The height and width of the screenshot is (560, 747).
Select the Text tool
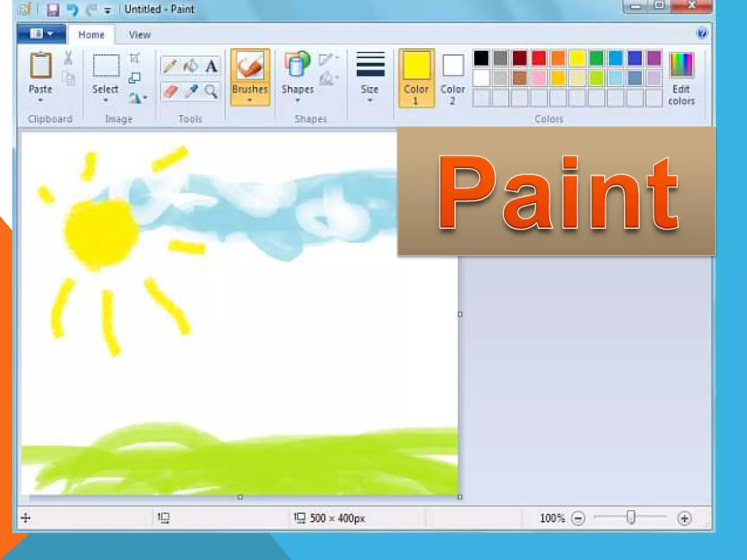[211, 67]
